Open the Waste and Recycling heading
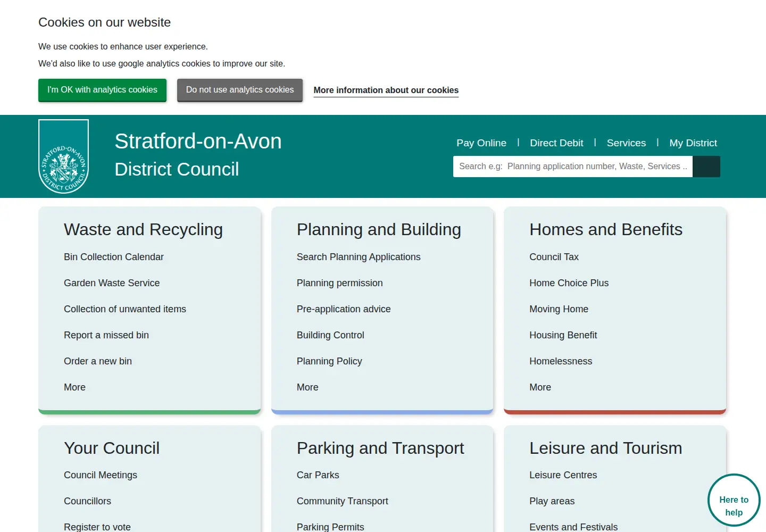The width and height of the screenshot is (766, 532). [x=143, y=229]
